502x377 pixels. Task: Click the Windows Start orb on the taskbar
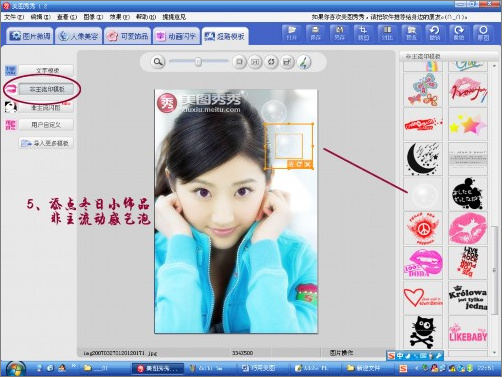tap(15, 369)
